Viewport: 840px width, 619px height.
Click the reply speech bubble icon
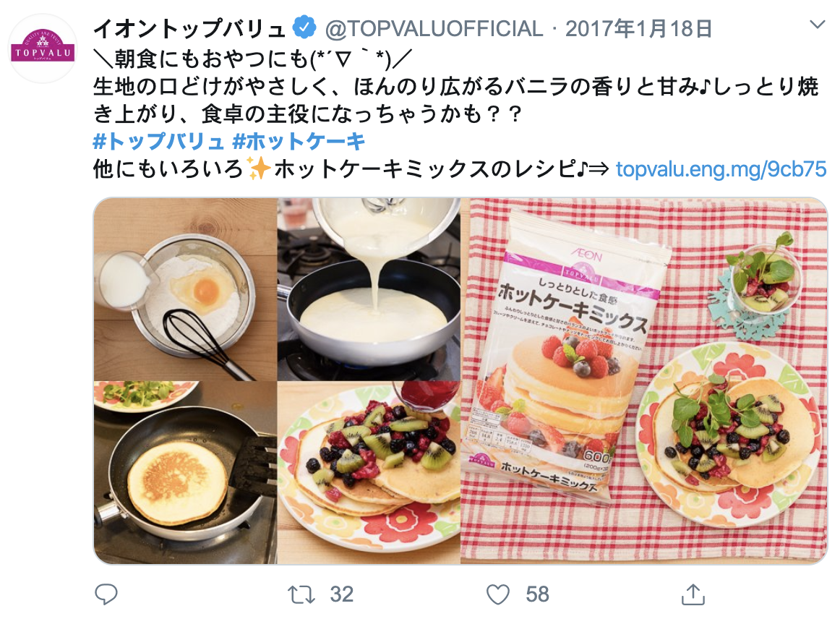tap(106, 594)
